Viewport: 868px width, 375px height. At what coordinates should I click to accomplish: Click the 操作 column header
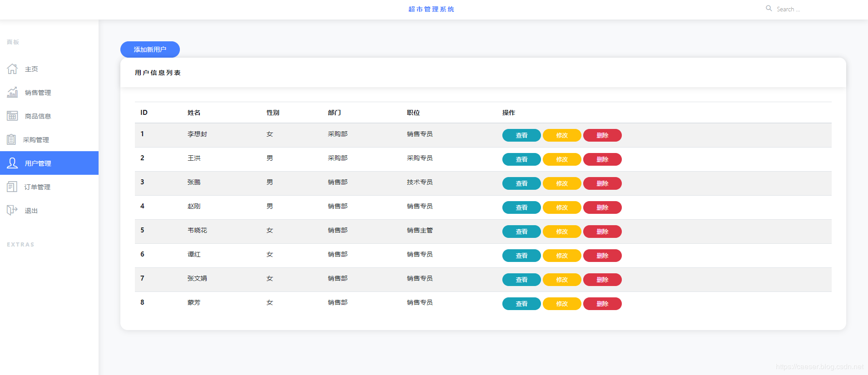(x=509, y=113)
